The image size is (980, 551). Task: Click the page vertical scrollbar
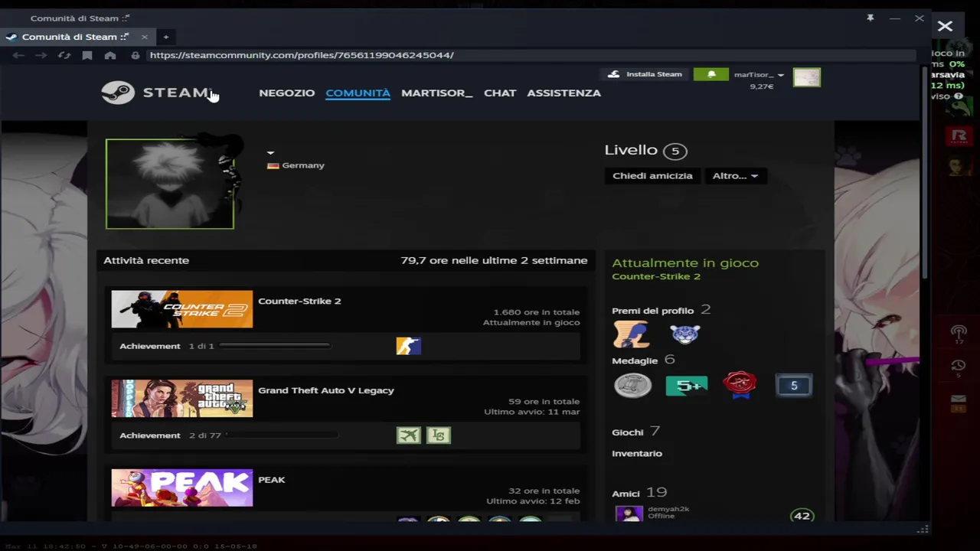coord(925,173)
